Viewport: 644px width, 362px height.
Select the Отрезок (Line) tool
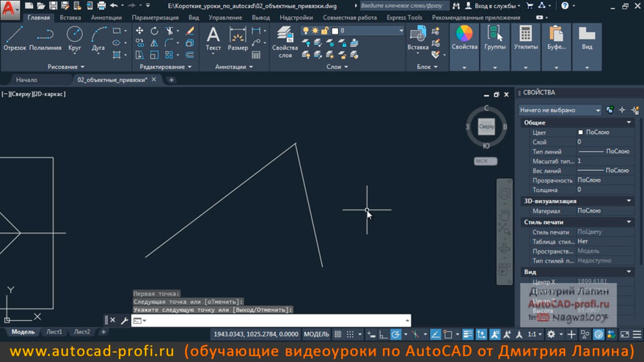point(14,38)
